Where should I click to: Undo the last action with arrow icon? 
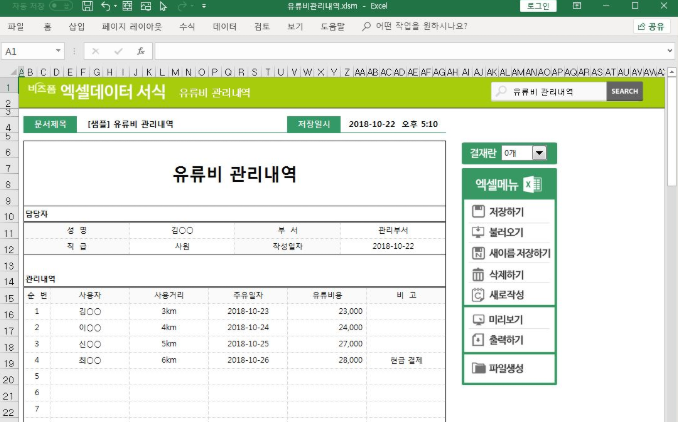coord(106,6)
